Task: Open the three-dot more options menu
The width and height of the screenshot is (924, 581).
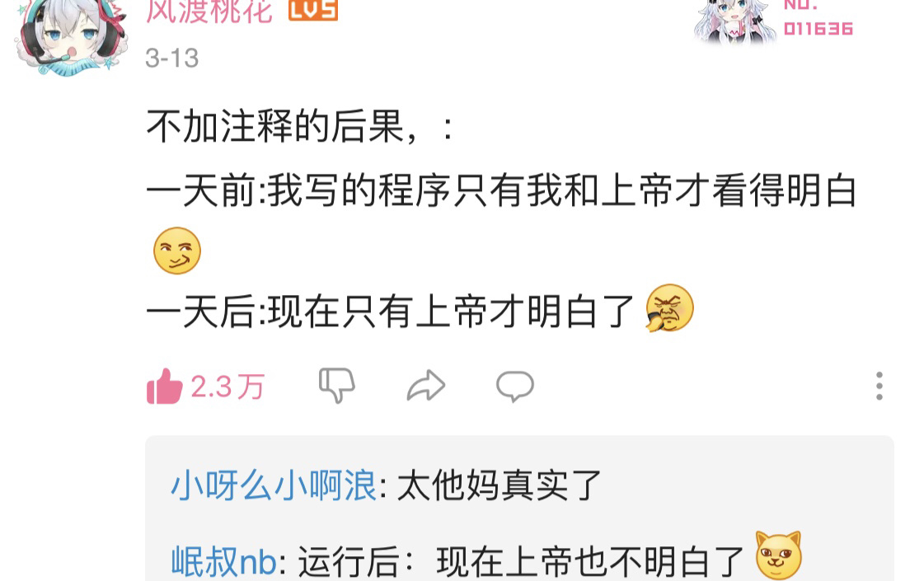Action: 879,386
